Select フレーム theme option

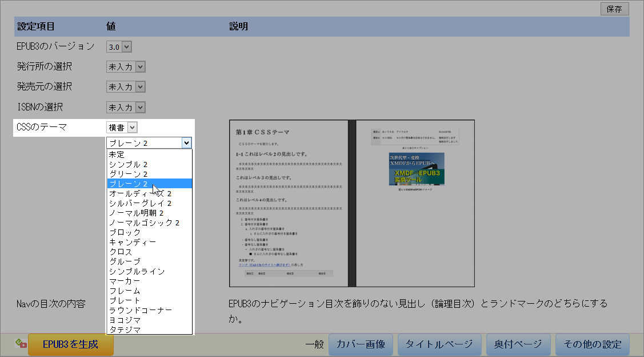[149, 291]
